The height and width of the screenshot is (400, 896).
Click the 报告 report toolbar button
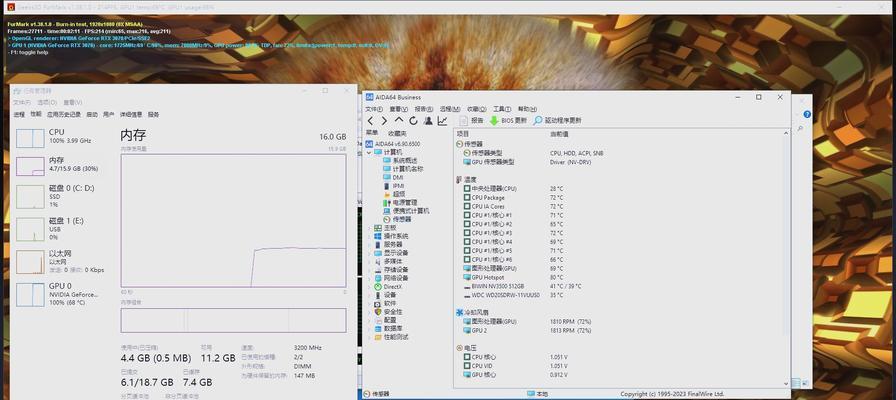pyautogui.click(x=471, y=121)
